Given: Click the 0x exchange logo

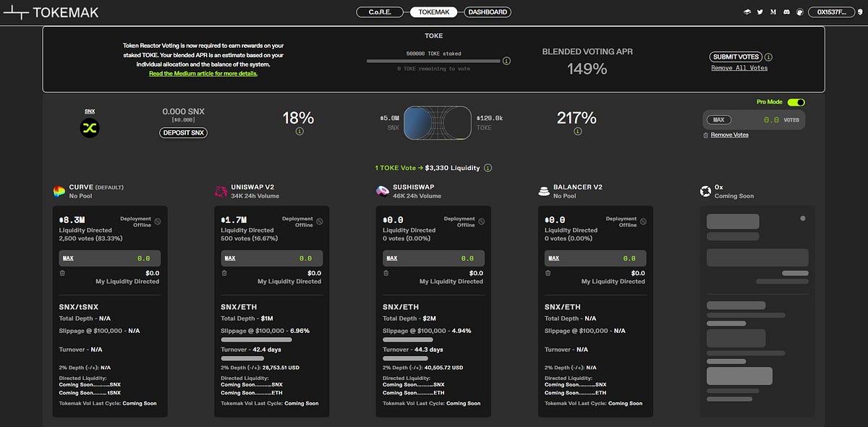Looking at the screenshot, I should [x=705, y=191].
